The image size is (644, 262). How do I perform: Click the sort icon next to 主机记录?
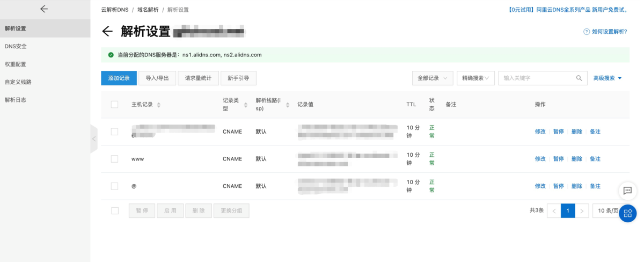tap(158, 105)
